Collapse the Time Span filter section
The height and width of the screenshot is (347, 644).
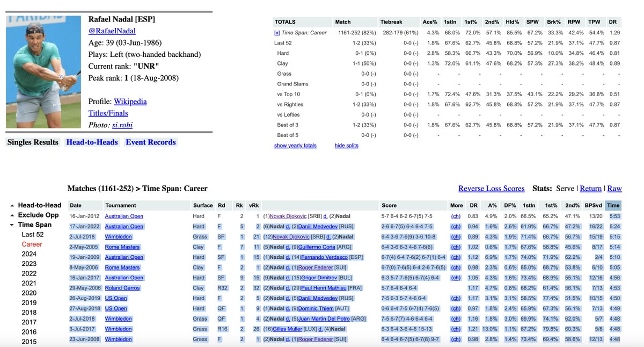pos(35,225)
